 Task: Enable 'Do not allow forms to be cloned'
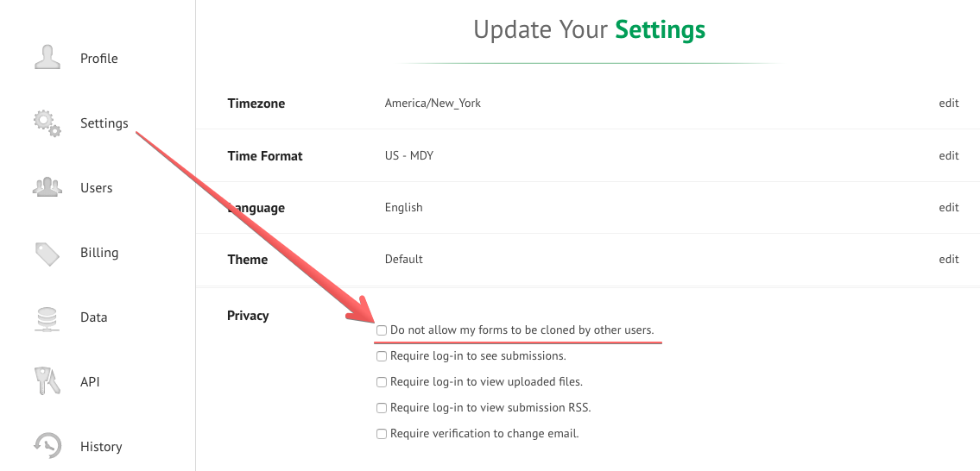[x=382, y=330]
